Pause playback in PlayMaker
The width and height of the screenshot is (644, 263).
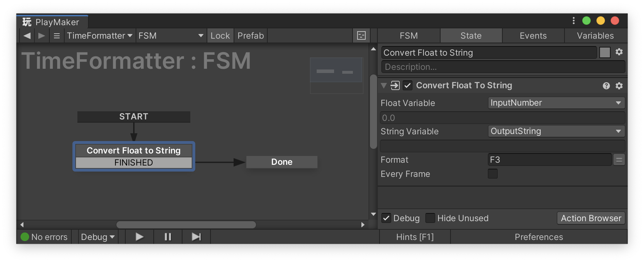[168, 237]
